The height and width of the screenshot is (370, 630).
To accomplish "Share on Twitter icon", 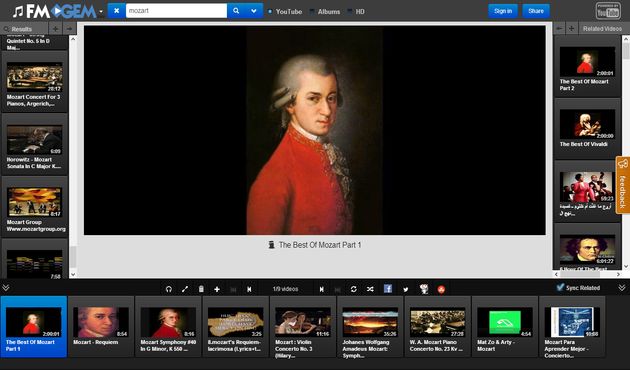I will (406, 289).
